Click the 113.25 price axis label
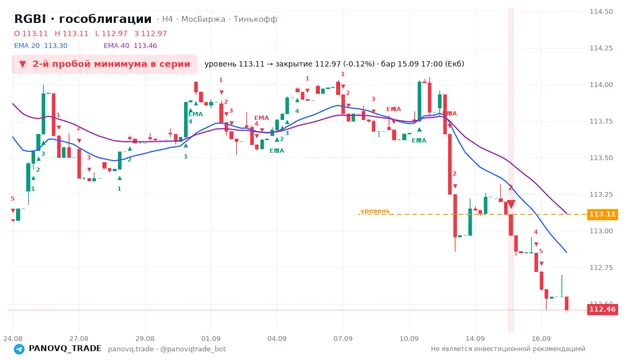This screenshot has width=640, height=360. (601, 194)
